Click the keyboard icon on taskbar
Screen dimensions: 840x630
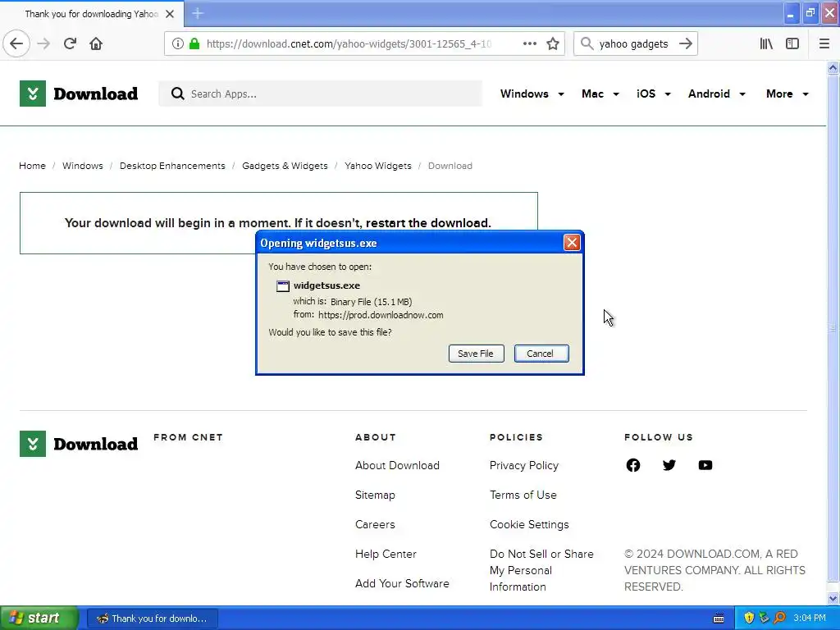[719, 619]
